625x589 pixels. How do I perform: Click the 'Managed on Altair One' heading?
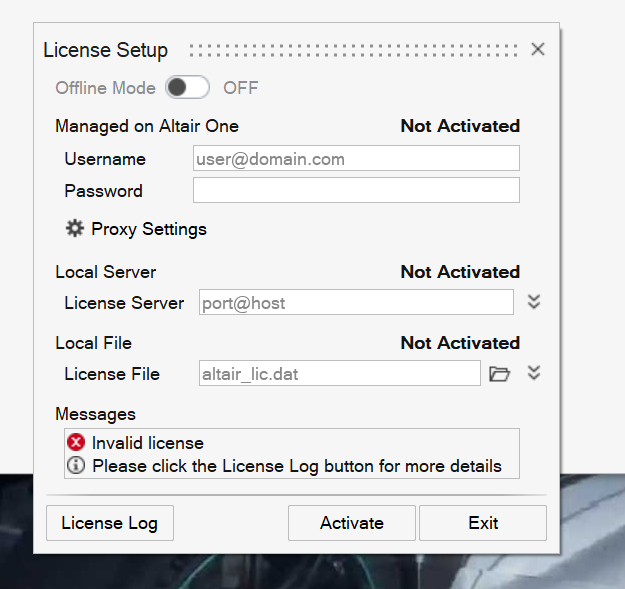tap(147, 126)
